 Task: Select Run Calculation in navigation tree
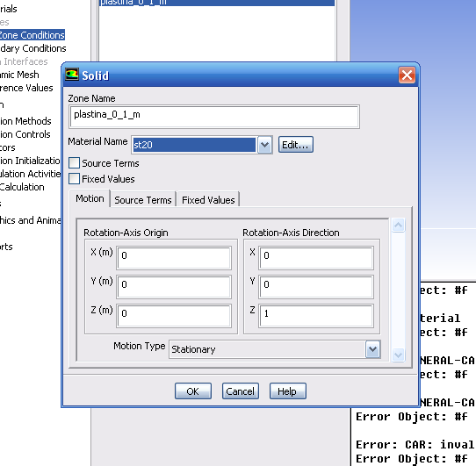[x=22, y=187]
